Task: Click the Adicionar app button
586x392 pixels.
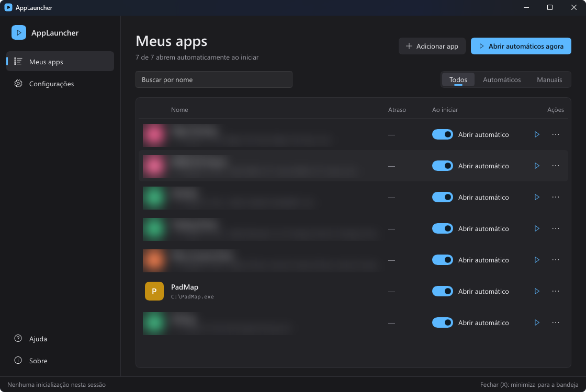Action: click(432, 46)
